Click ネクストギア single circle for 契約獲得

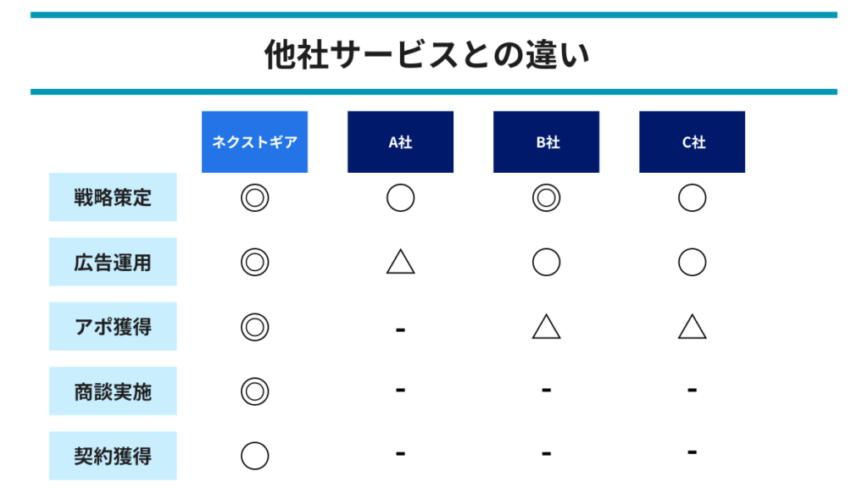[x=254, y=456]
